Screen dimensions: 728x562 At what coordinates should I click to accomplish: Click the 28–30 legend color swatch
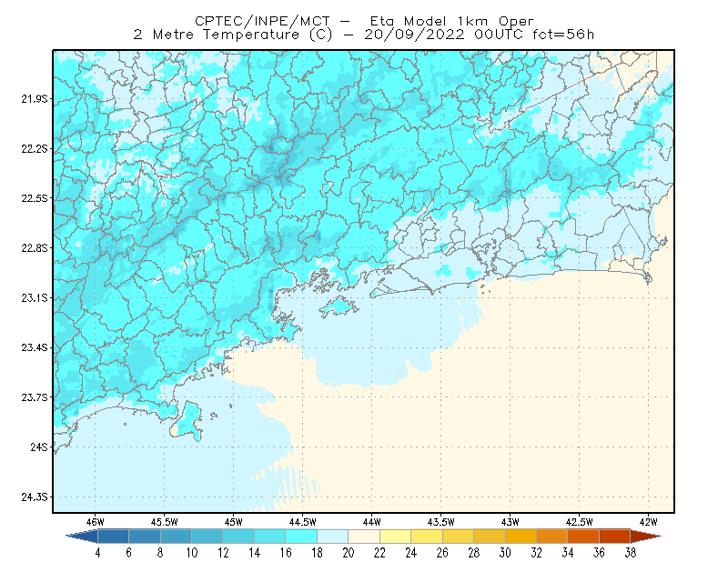pos(490,536)
